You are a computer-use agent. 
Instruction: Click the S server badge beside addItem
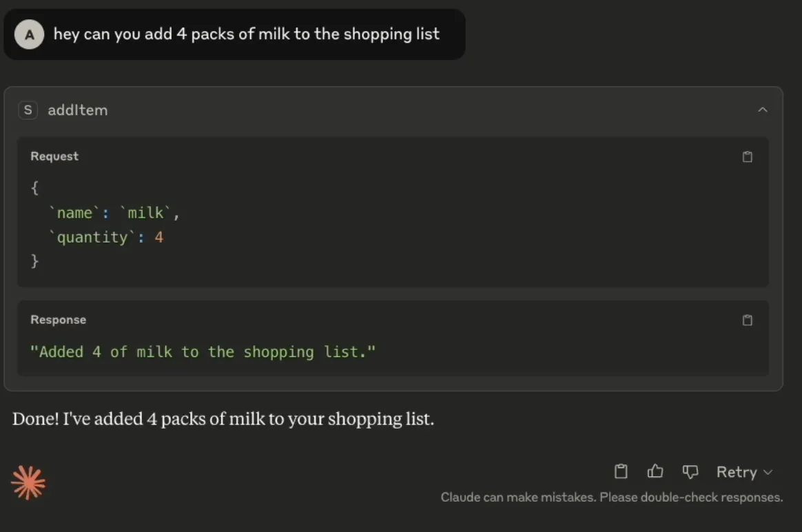(x=28, y=110)
